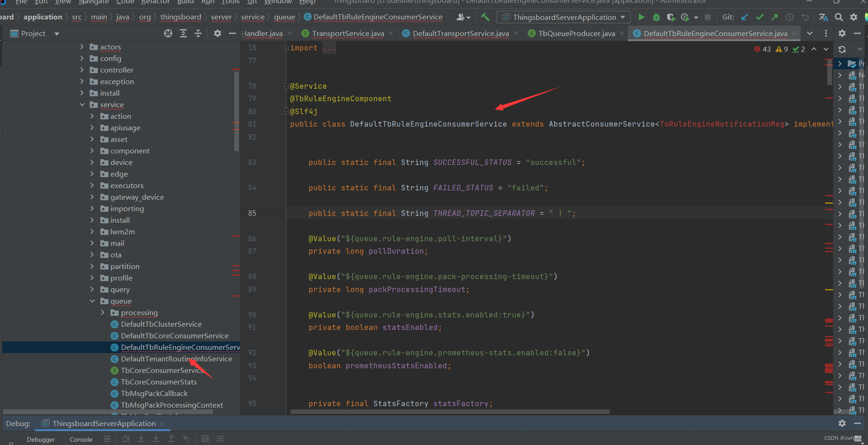This screenshot has width=868, height=445.
Task: Open the TbMsgPackProcessingContext class file
Action: pyautogui.click(x=172, y=405)
